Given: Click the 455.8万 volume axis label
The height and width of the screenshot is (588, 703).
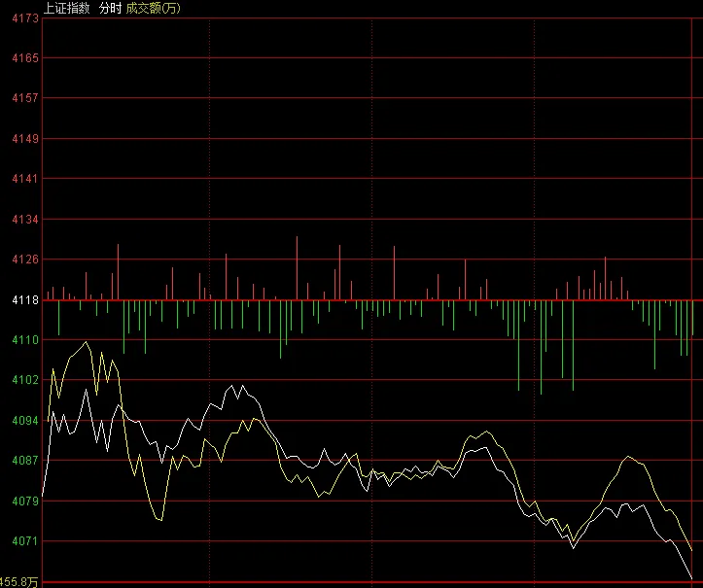Looking at the screenshot, I should tap(18, 582).
